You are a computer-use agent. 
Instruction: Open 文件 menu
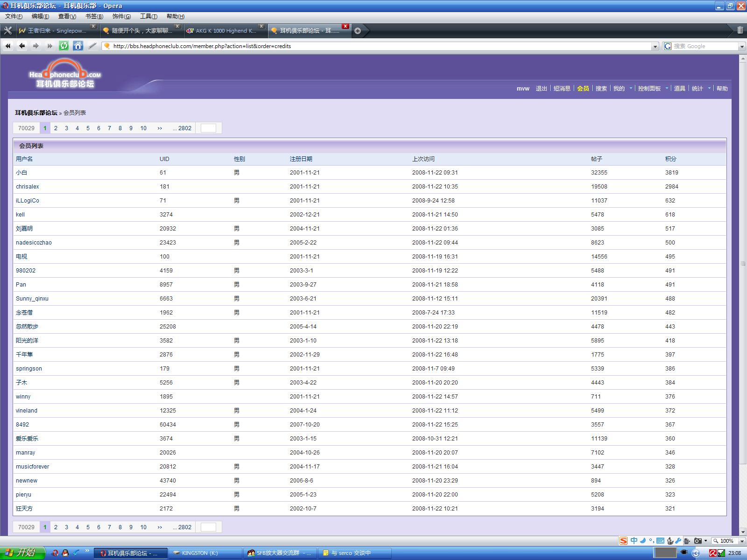tap(14, 16)
